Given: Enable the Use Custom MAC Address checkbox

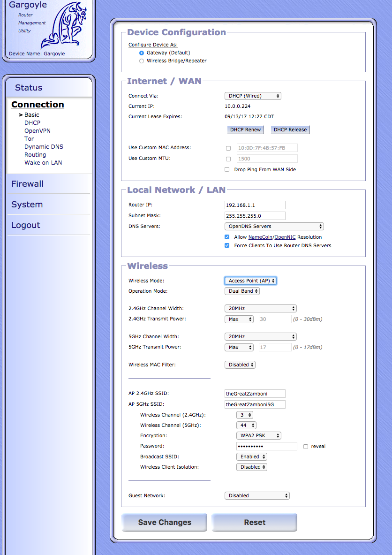Looking at the screenshot, I should (x=228, y=148).
